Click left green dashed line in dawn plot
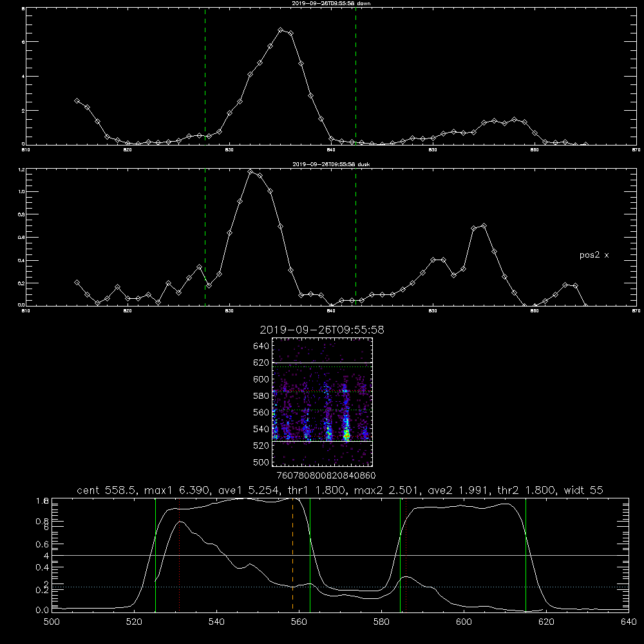This screenshot has width=644, height=644. pos(205,77)
